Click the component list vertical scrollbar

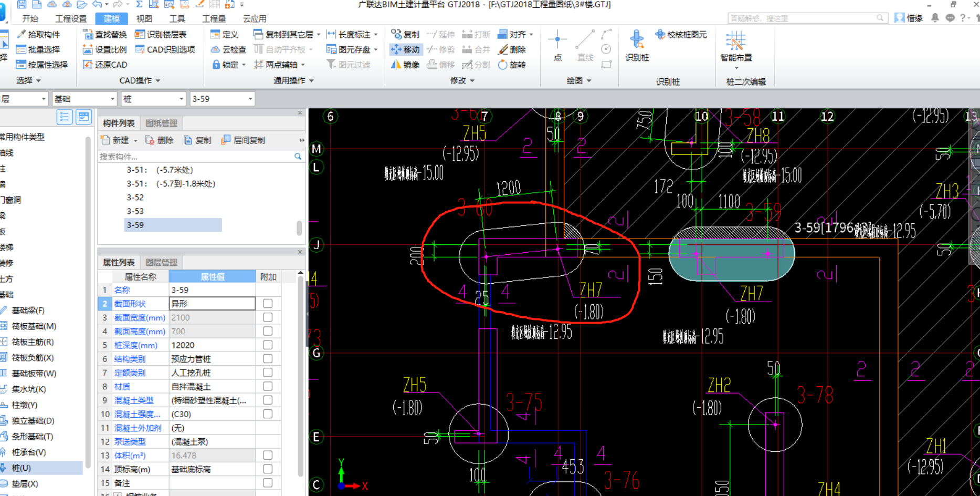pyautogui.click(x=299, y=228)
